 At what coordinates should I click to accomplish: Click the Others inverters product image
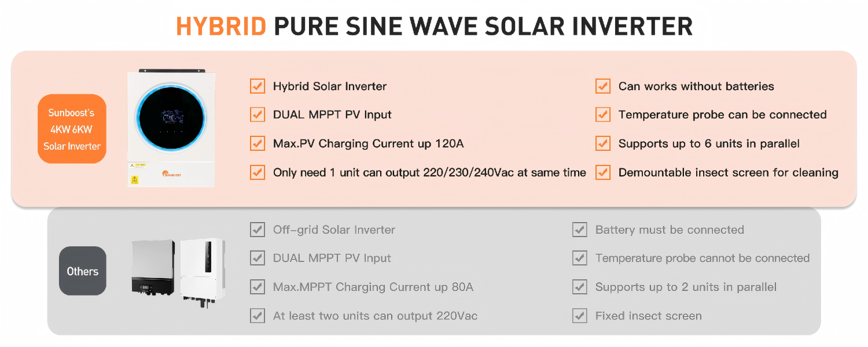[x=178, y=270]
